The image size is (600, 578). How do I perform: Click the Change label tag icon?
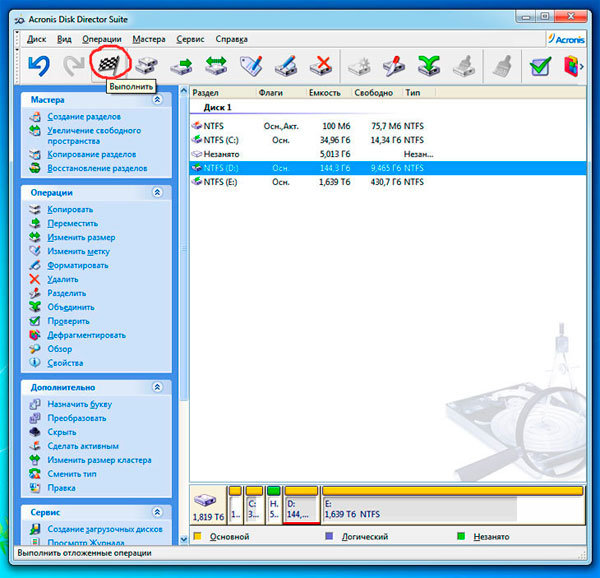point(251,66)
